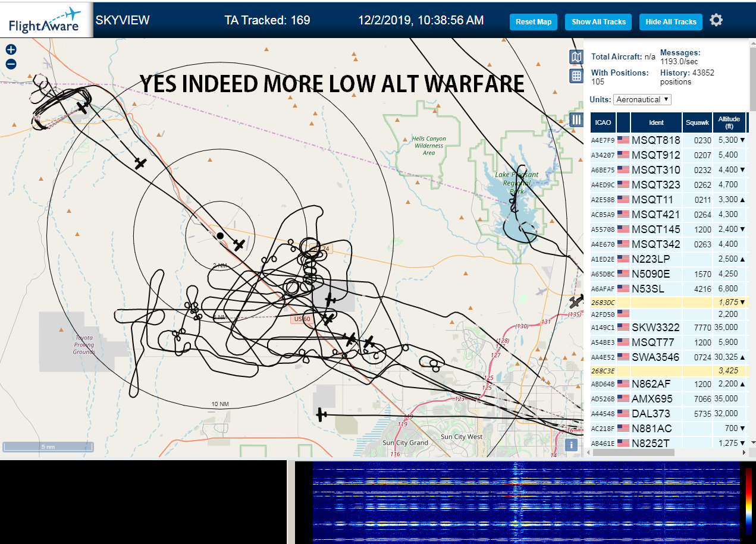The height and width of the screenshot is (544, 756).
Task: Select the grey aircraft icon near marker (135)
Action: pos(576,301)
